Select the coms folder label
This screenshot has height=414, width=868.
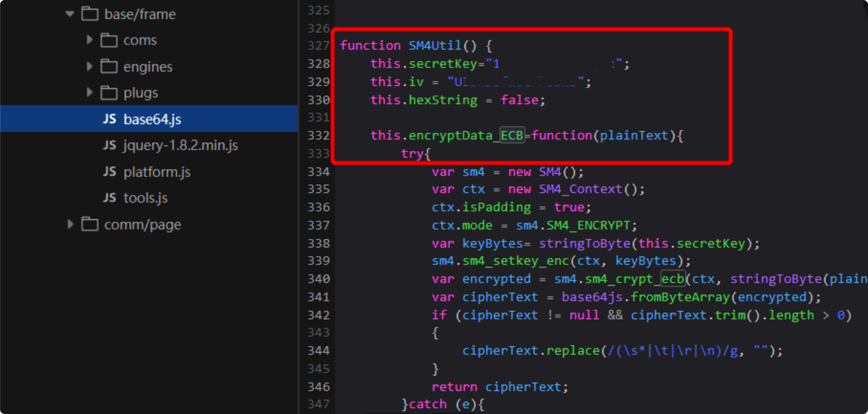click(140, 40)
